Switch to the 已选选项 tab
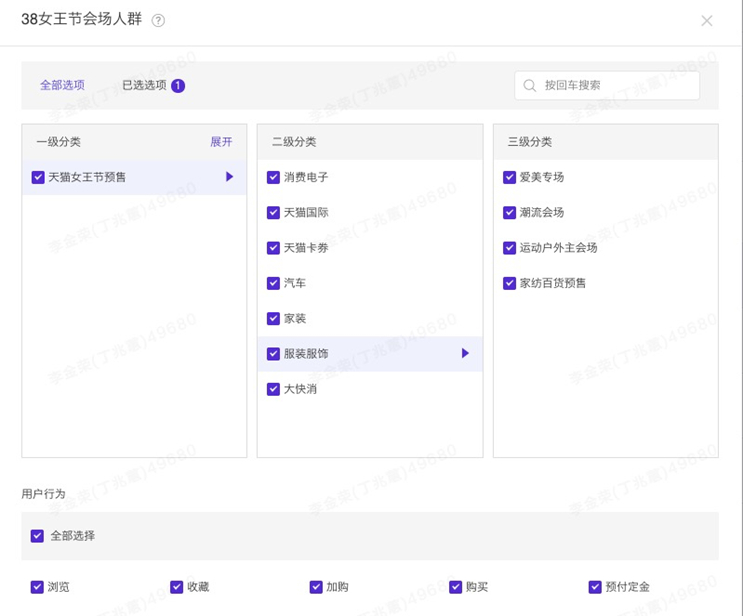This screenshot has width=743, height=616. coord(145,85)
